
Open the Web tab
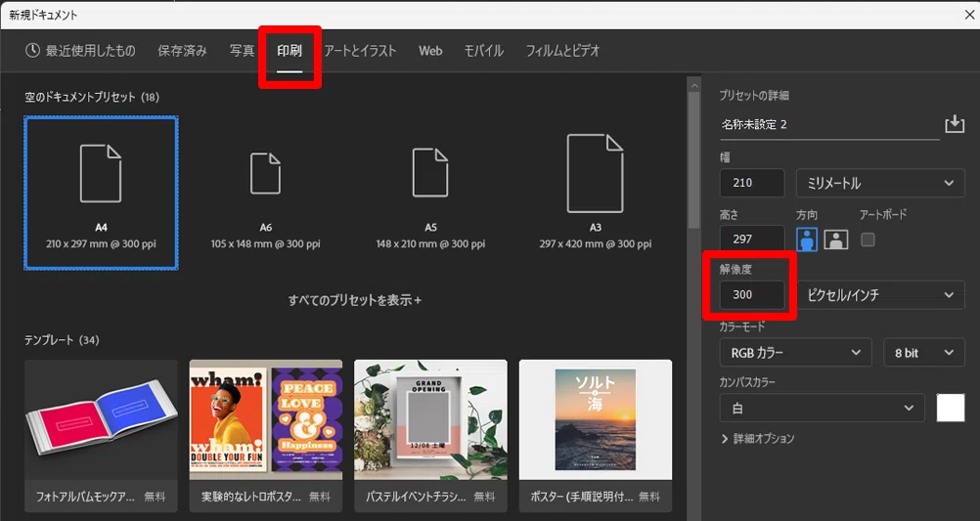coord(430,51)
